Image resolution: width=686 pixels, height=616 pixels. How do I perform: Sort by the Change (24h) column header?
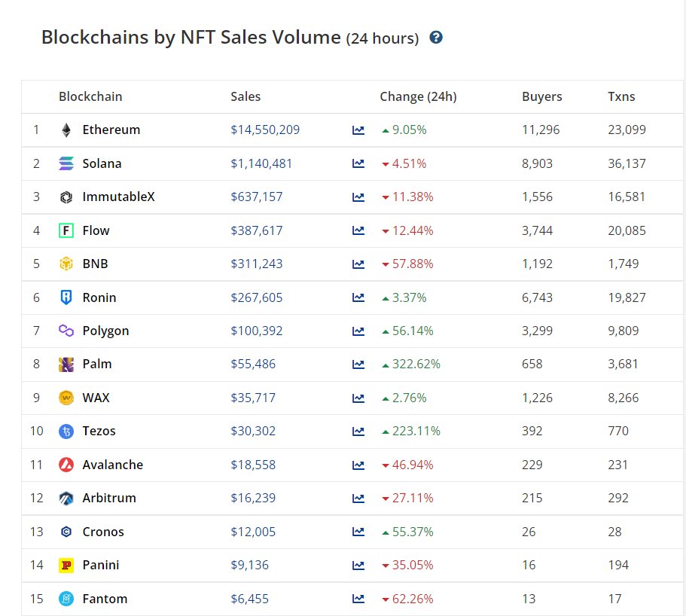click(418, 96)
